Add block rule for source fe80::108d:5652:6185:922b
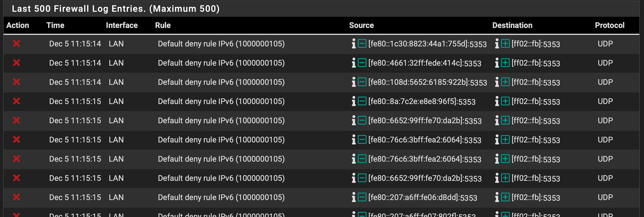644x217 pixels. pos(362,82)
